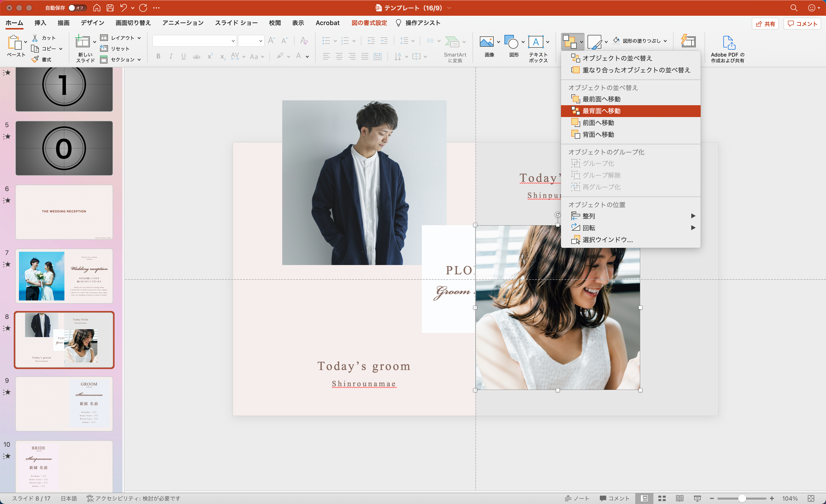Expand the line spacing dropdown
This screenshot has width=826, height=504.
point(413,41)
